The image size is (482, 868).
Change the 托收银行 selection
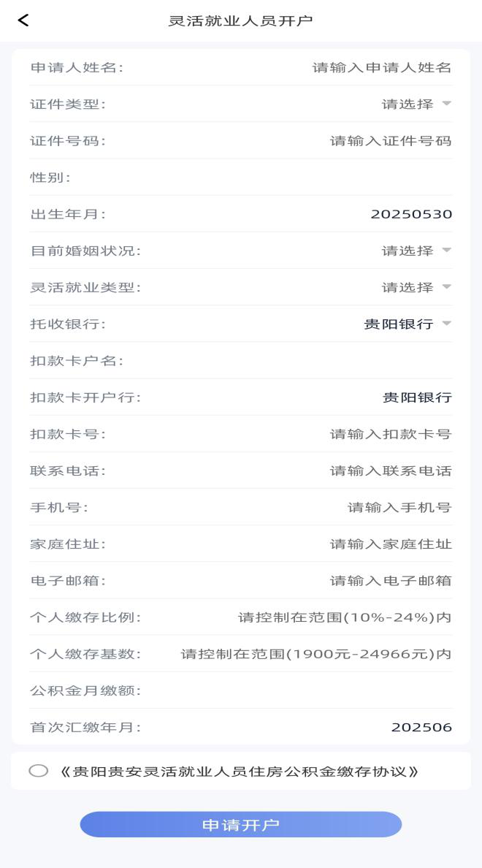[x=408, y=324]
